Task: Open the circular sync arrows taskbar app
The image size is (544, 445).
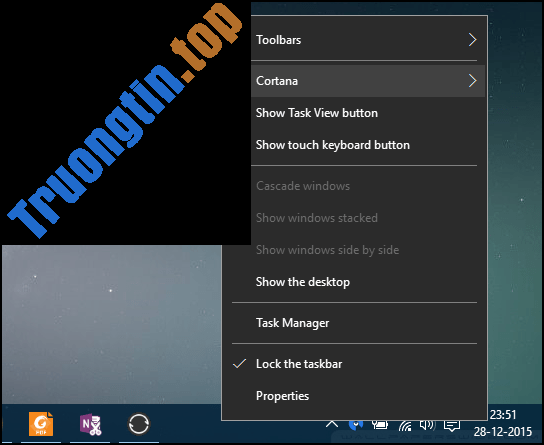Action: point(139,423)
